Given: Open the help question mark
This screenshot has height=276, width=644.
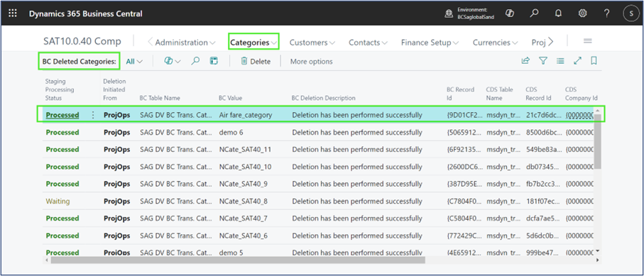Looking at the screenshot, I should click(x=607, y=13).
